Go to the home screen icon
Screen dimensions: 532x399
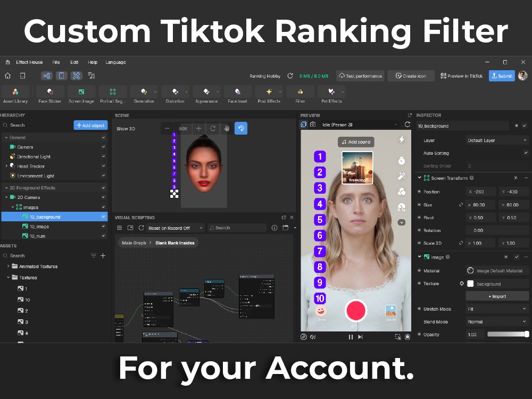click(x=7, y=76)
